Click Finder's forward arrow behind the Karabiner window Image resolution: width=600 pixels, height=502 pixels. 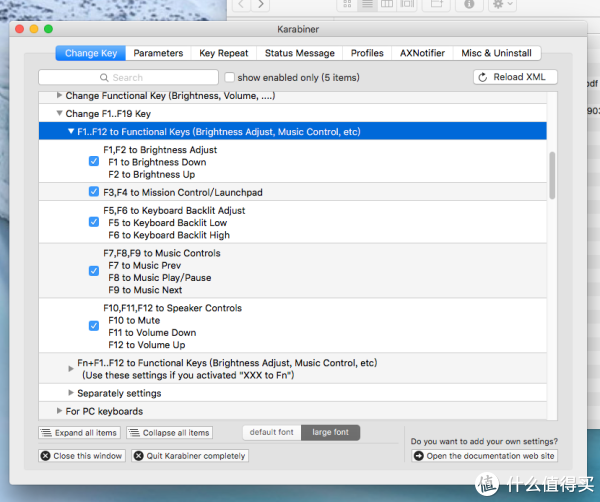tap(261, 4)
